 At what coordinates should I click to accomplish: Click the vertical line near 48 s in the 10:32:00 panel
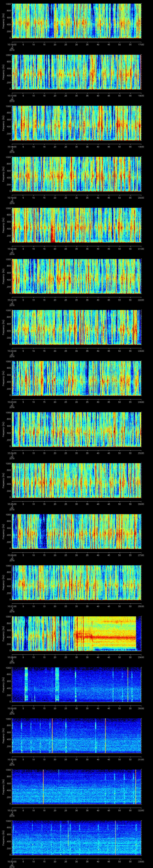[x=115, y=838]
